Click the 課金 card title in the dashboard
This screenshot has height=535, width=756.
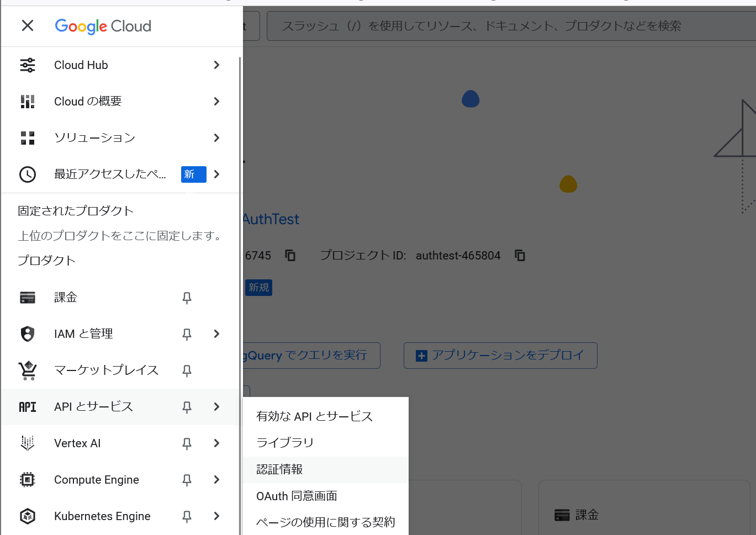pyautogui.click(x=587, y=515)
